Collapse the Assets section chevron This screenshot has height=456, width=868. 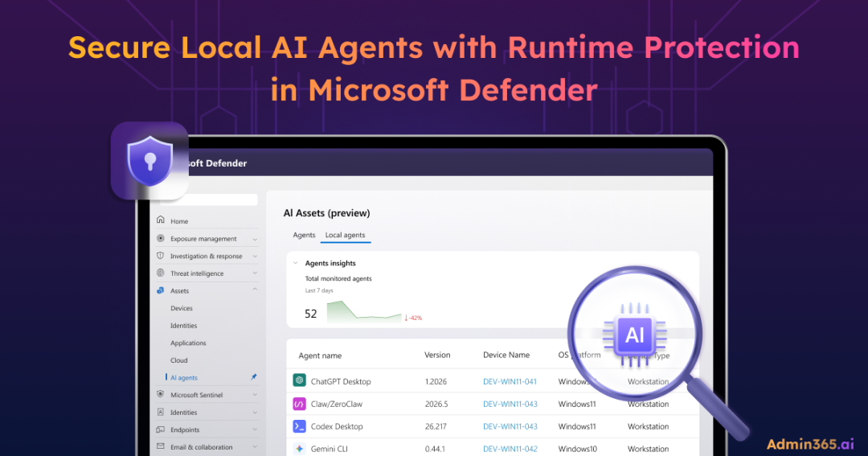255,290
